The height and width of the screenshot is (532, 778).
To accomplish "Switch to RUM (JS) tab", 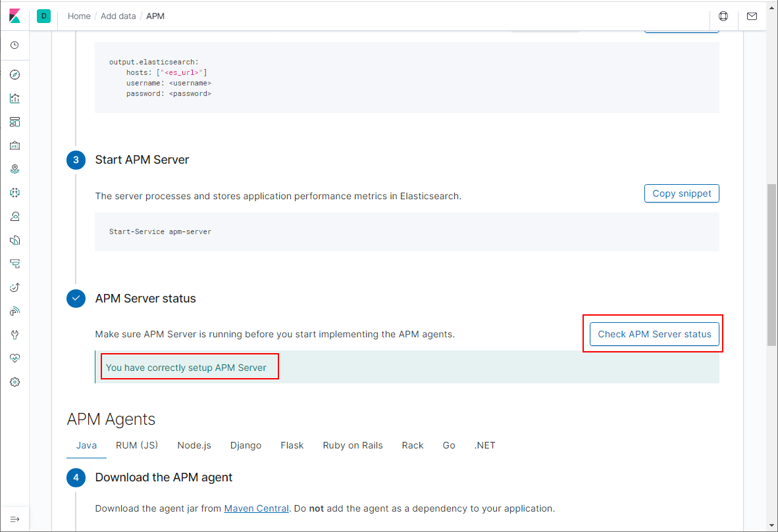I will coord(137,445).
